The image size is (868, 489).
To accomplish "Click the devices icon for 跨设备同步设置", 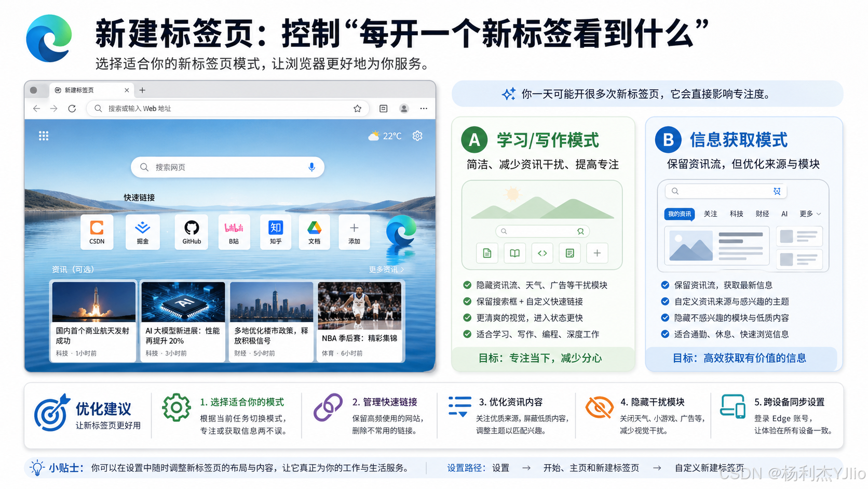I will pos(733,406).
